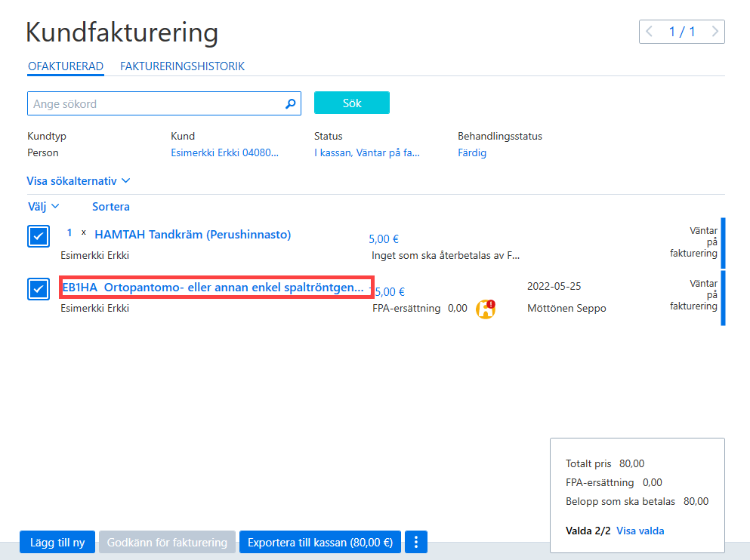Open HAMTAH Tandkräm (Perushinnasto) item link
This screenshot has height=560, width=750.
193,235
